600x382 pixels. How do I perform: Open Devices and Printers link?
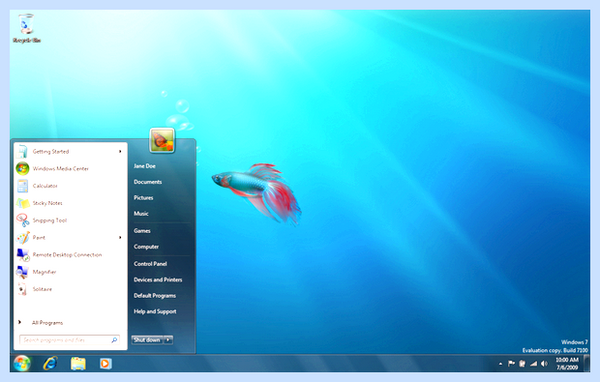point(158,280)
